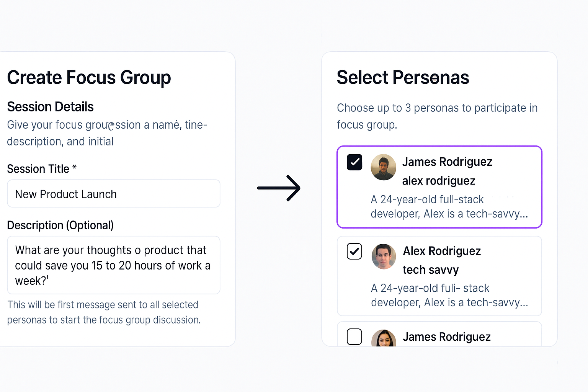Click the Select Personas heading
This screenshot has height=392, width=588.
point(403,77)
